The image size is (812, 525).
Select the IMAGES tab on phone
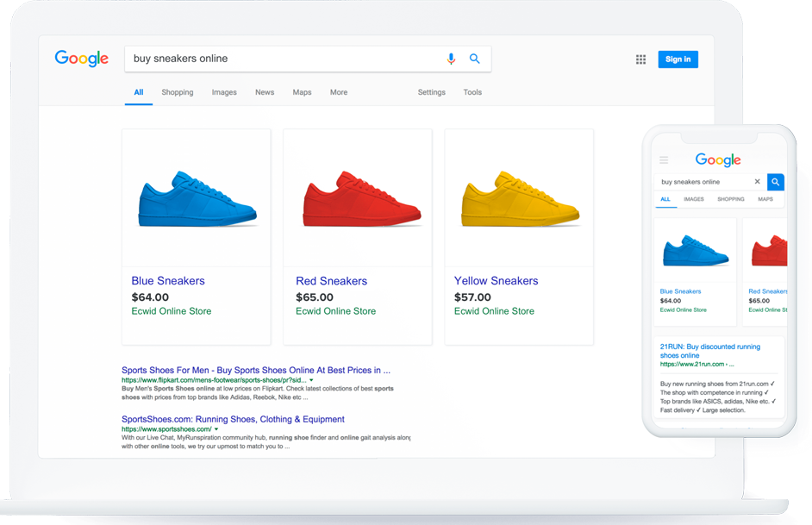click(693, 199)
